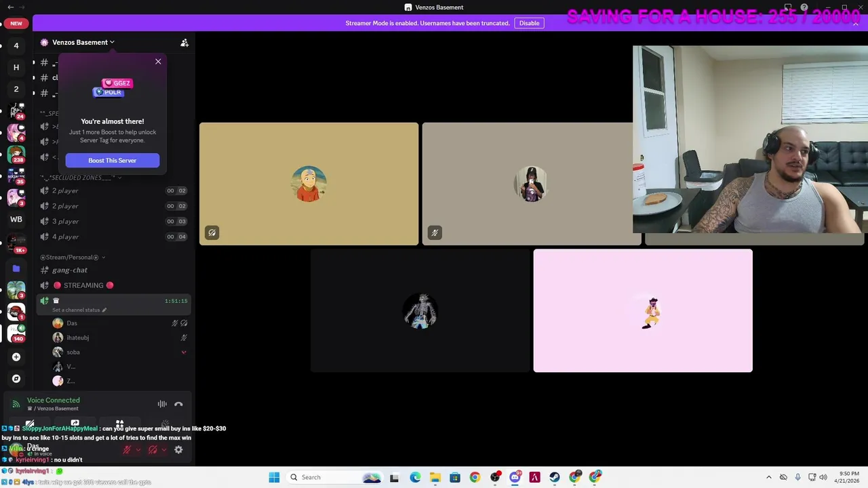This screenshot has height=488, width=868.
Task: Select the Aang avatar video tile
Action: [x=309, y=184]
